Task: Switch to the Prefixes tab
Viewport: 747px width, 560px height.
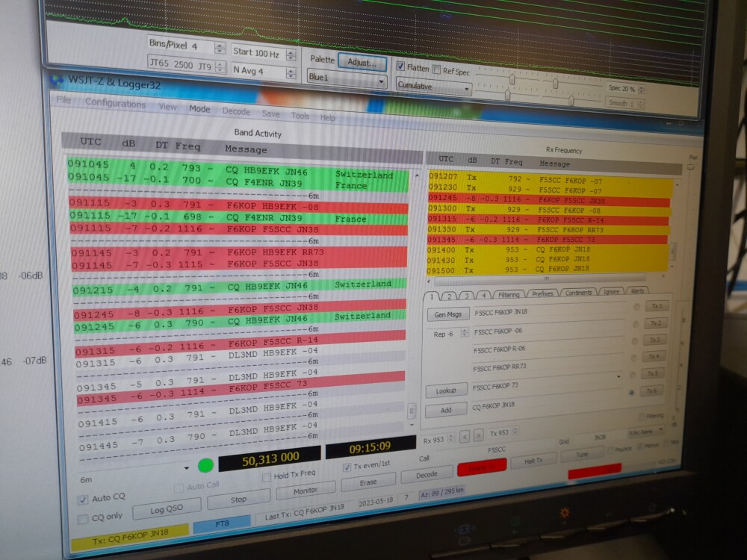Action: [542, 293]
